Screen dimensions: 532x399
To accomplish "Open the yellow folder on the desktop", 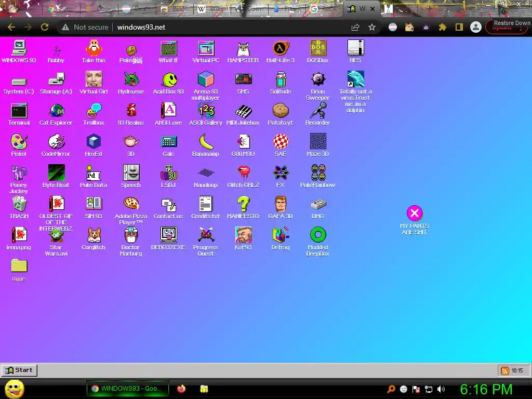I will [19, 266].
